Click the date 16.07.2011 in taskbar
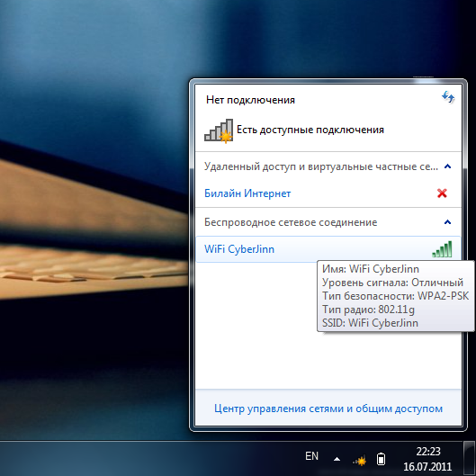This screenshot has height=476, width=476. click(427, 467)
